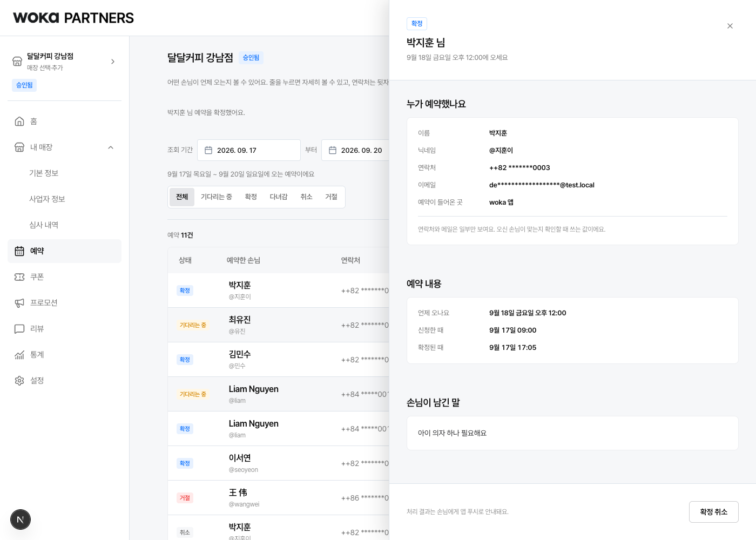
Task: Switch to the 취소 filter tab
Action: pos(307,197)
